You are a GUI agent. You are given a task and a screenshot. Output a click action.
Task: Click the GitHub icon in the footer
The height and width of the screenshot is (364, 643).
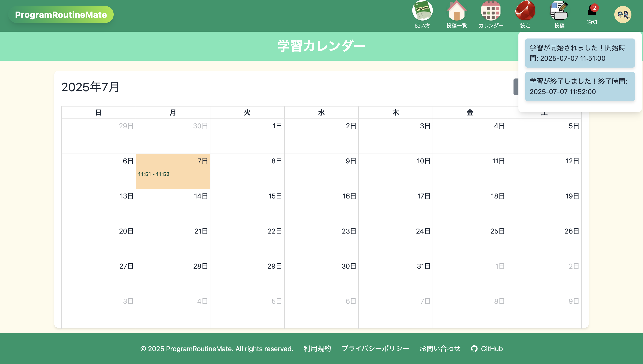(x=474, y=349)
